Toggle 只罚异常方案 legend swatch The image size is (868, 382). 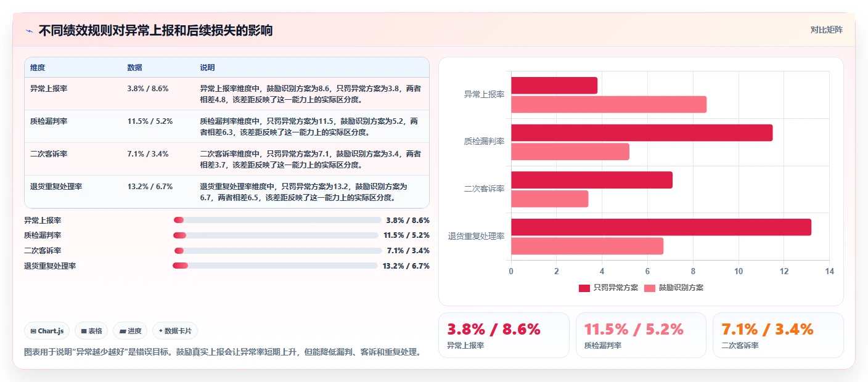pos(584,288)
